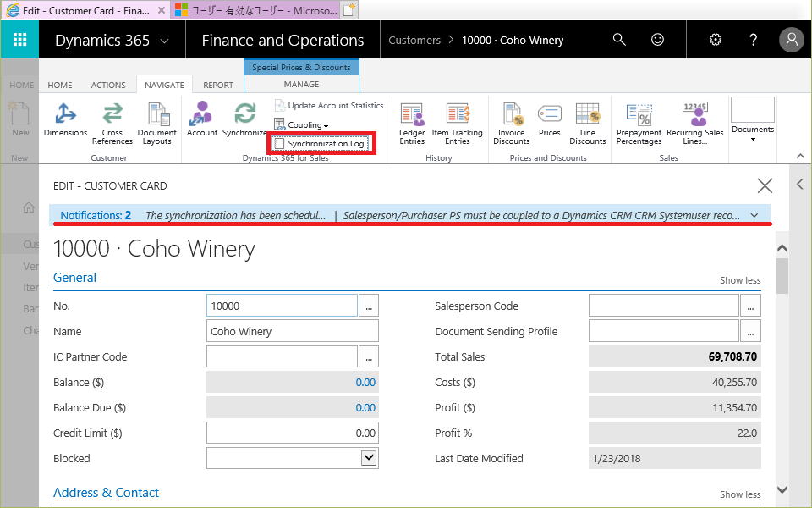
Task: Click the scroll up arrow of card
Action: [782, 248]
